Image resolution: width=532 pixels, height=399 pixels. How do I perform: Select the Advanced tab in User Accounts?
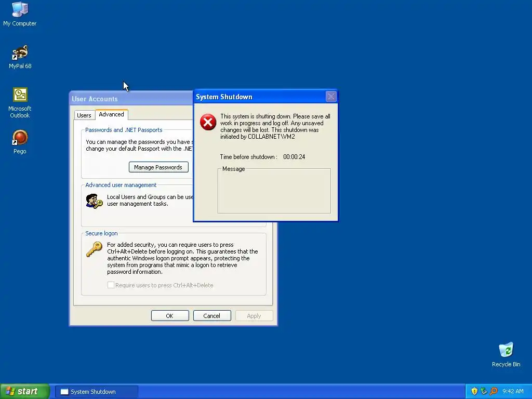point(111,114)
